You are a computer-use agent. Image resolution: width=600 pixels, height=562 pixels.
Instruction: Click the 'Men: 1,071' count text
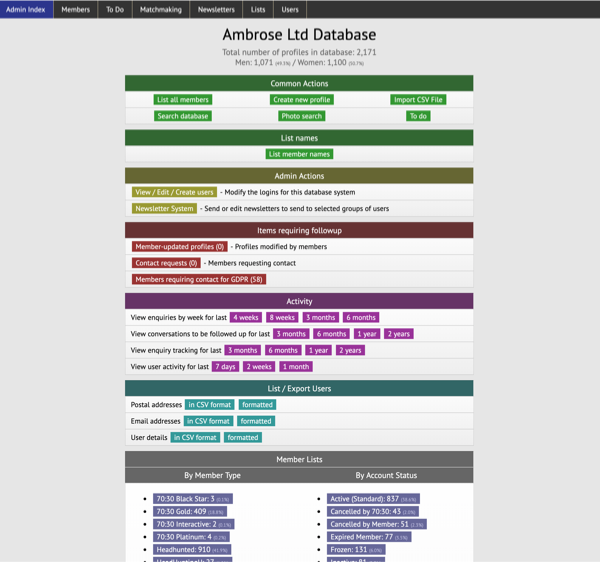254,62
